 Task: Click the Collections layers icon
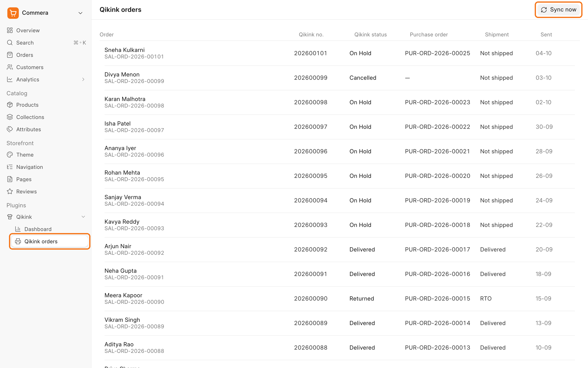[x=10, y=117]
